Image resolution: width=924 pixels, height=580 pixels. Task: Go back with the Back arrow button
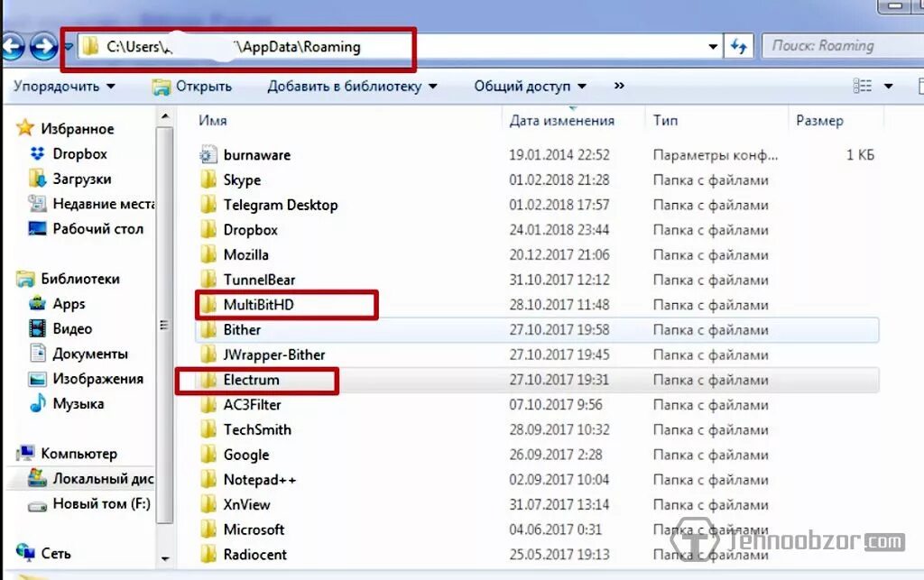[13, 47]
